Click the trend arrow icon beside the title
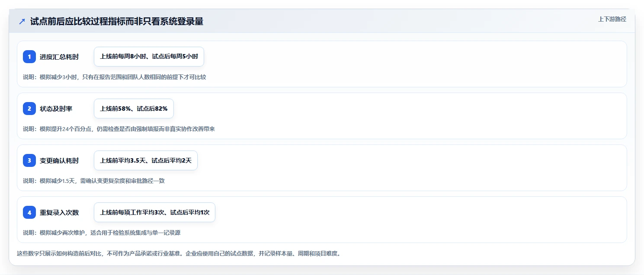The image size is (644, 275). click(x=22, y=22)
